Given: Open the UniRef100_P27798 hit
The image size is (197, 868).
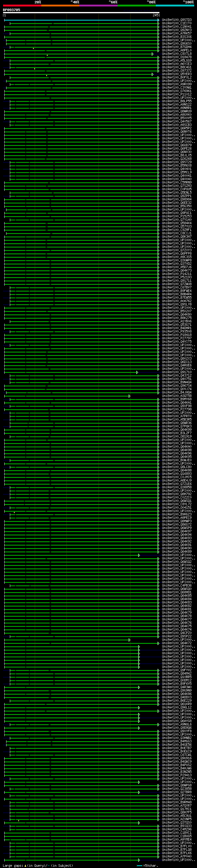Looking at the screenshot, I should tap(177, 410).
